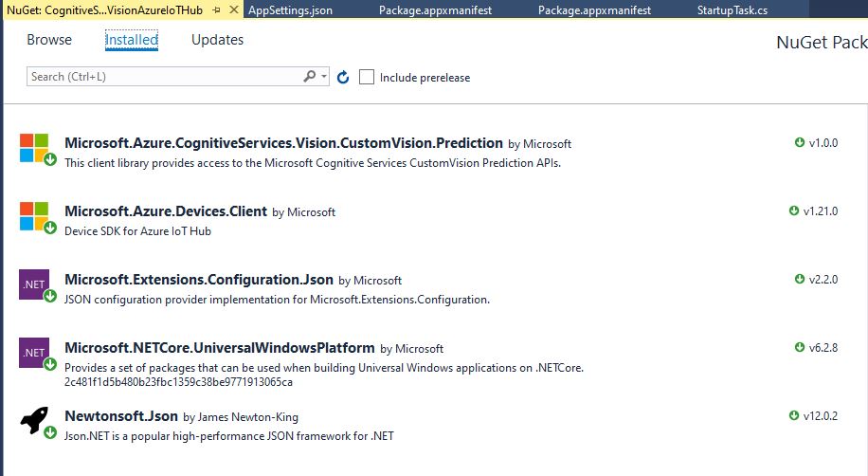The image size is (868, 476).
Task: Switch to the StartupTask.cs document tab
Action: [x=732, y=9]
